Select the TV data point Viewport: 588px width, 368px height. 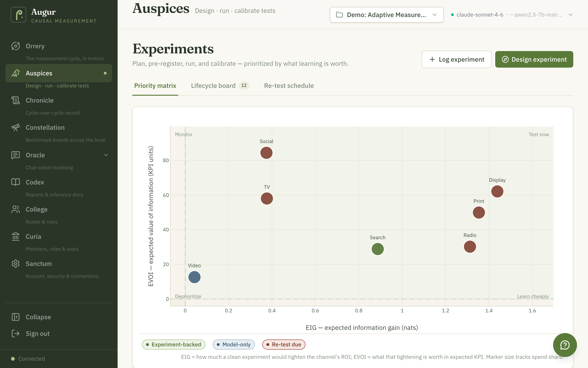267,198
